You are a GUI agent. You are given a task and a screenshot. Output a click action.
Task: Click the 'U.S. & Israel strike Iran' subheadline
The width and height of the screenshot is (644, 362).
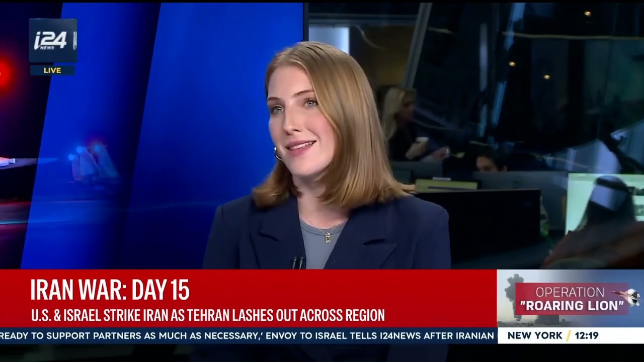(x=207, y=315)
